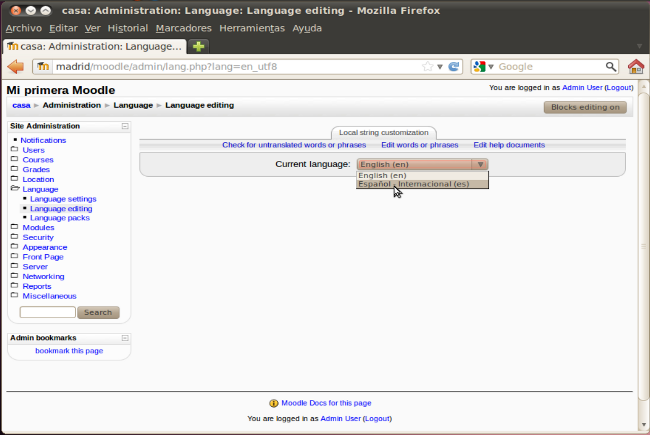Viewport: 650px width, 435px height.
Task: Click the Firefox back arrow button
Action: (16, 66)
